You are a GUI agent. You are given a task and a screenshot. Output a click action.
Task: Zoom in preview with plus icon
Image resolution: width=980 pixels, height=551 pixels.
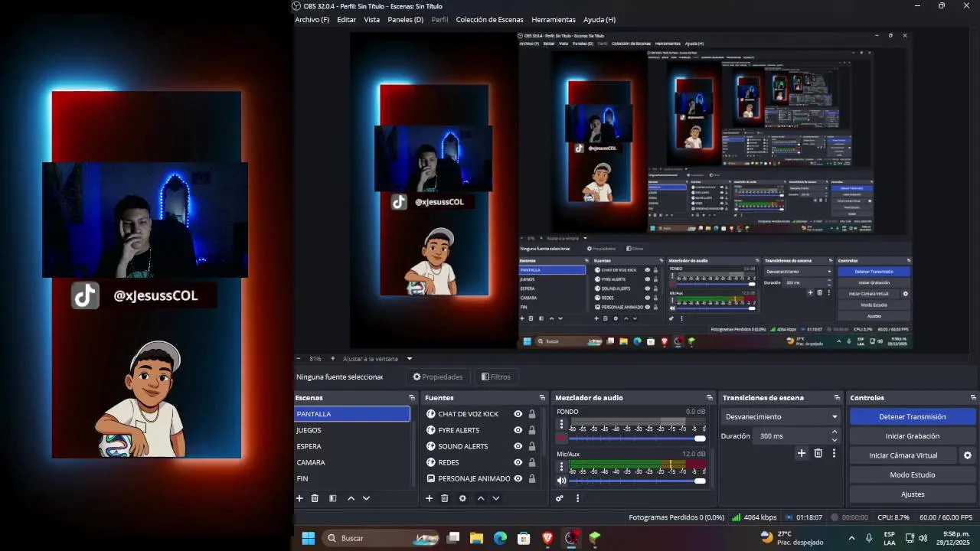click(332, 358)
